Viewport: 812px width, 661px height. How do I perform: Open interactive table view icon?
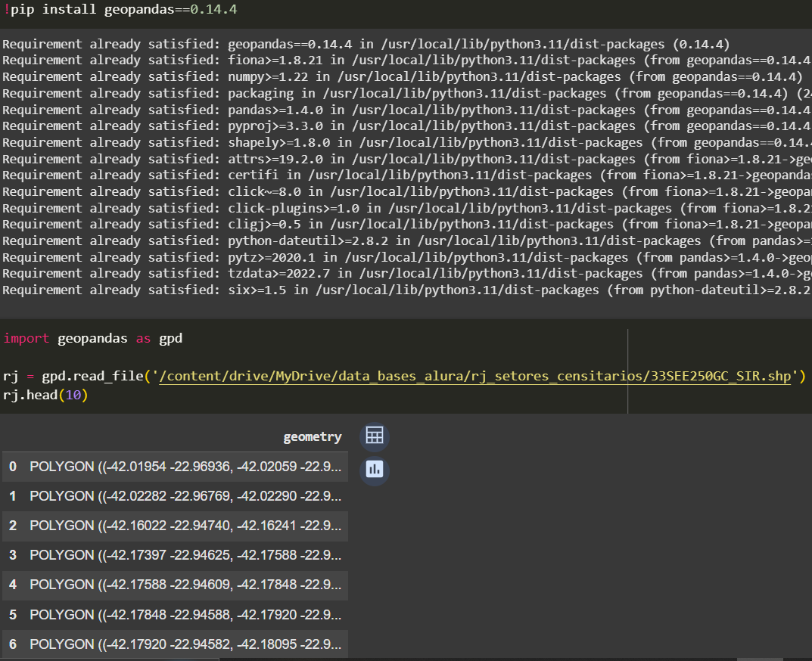pyautogui.click(x=375, y=436)
